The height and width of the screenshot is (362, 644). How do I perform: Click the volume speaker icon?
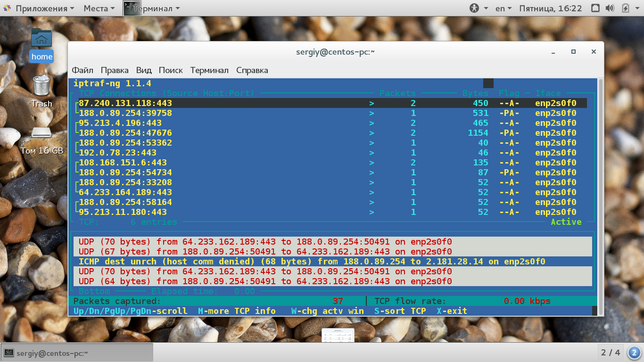[x=610, y=8]
